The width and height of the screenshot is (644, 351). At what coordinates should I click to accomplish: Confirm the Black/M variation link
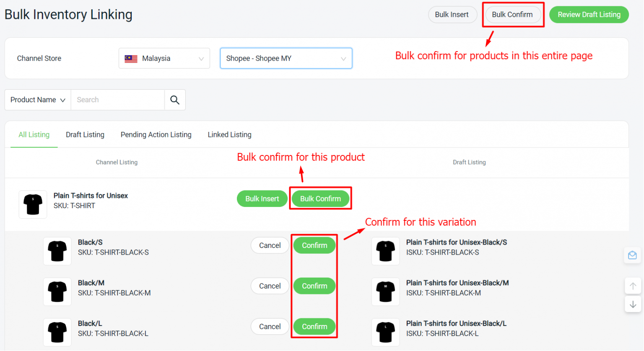(x=314, y=286)
